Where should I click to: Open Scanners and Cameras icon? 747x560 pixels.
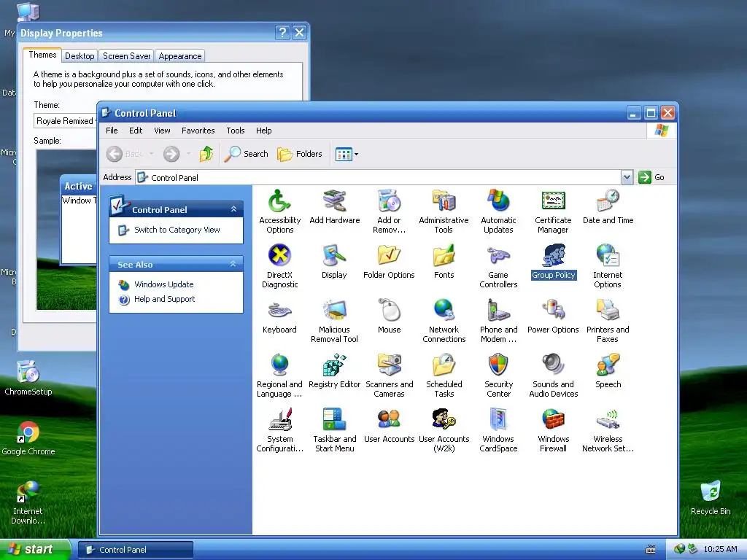(x=390, y=365)
